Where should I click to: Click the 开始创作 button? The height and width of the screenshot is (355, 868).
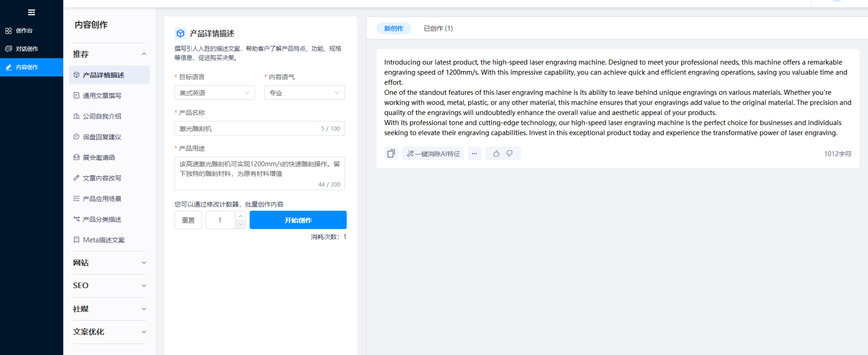[x=298, y=220]
